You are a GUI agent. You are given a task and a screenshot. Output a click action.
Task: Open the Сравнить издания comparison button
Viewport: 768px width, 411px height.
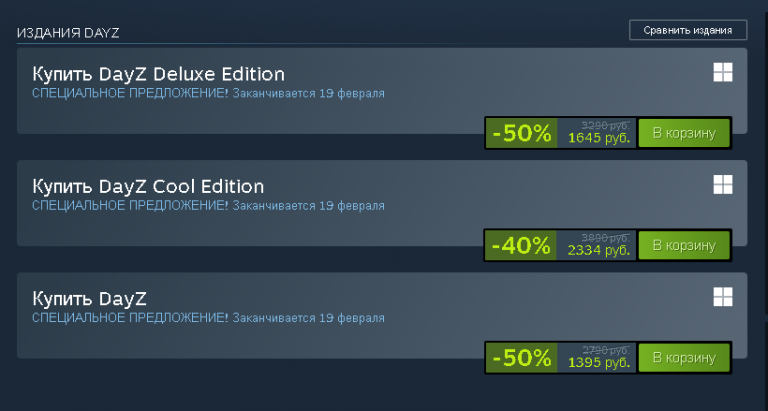[688, 30]
